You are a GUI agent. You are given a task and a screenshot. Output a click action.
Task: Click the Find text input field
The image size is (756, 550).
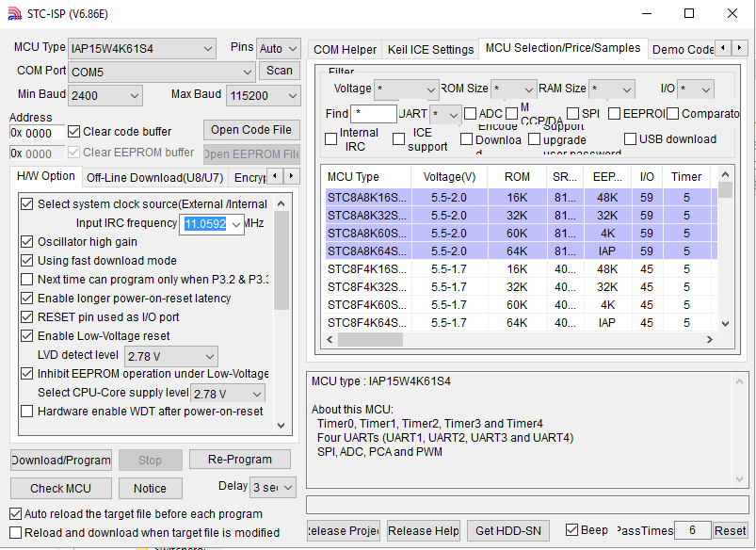pyautogui.click(x=374, y=114)
